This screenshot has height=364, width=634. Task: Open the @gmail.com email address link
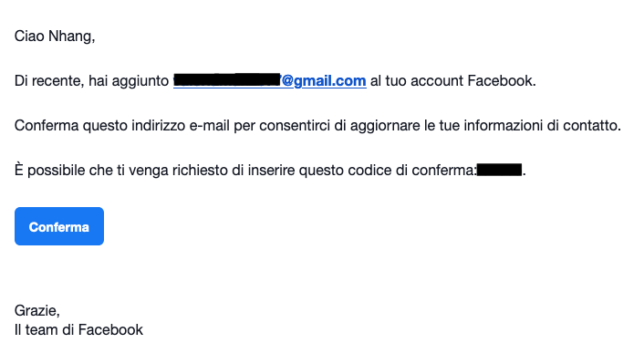(x=270, y=80)
